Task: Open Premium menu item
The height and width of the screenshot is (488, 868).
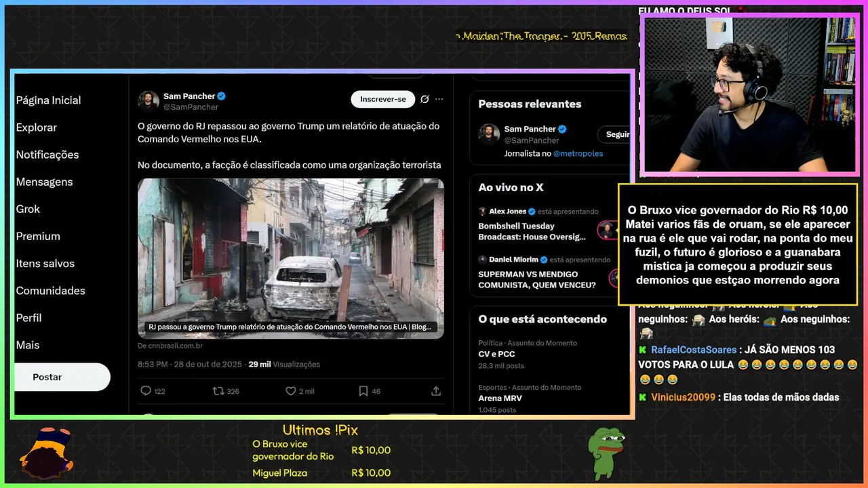Action: (38, 236)
